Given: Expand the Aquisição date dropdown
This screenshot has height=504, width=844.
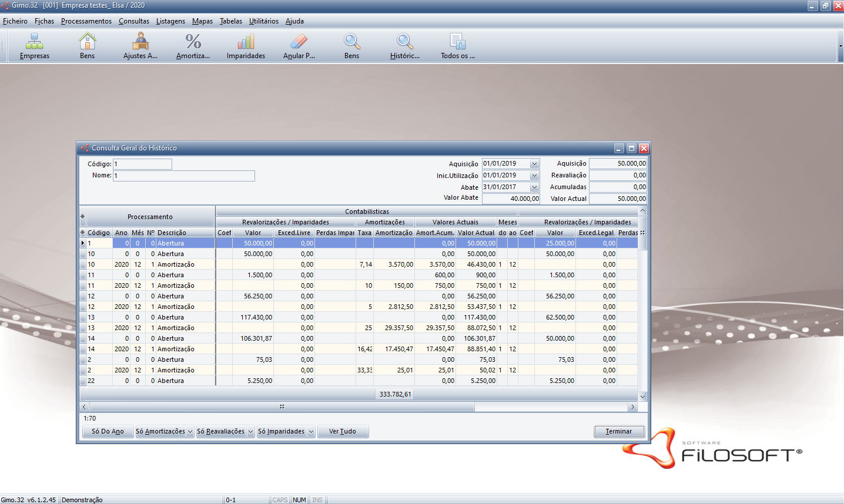Looking at the screenshot, I should click(534, 164).
